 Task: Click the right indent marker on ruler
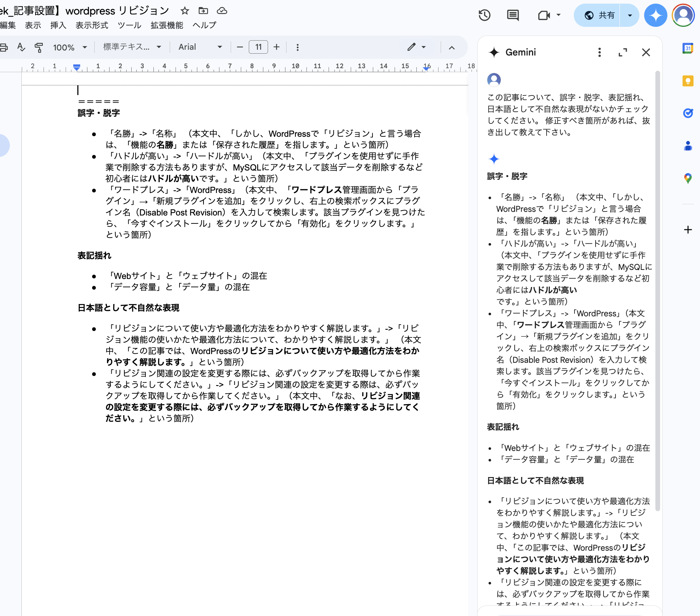(427, 69)
